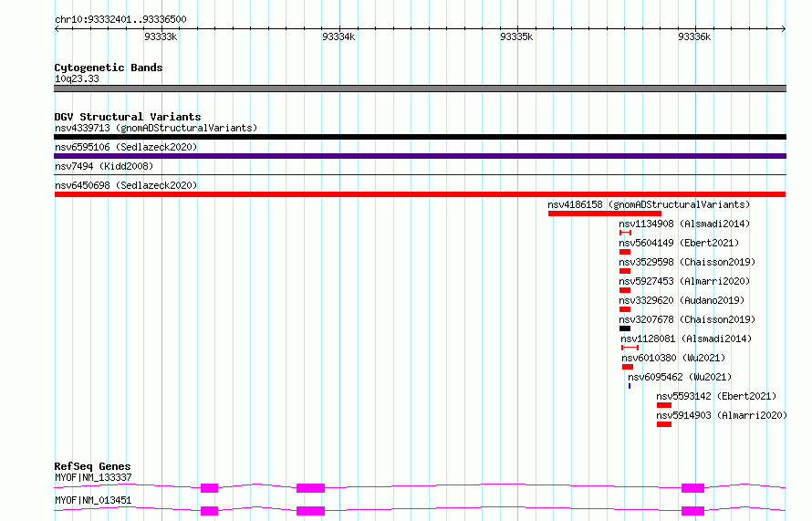
Task: Click the 93333k ruler tick label
Action: pyautogui.click(x=161, y=36)
